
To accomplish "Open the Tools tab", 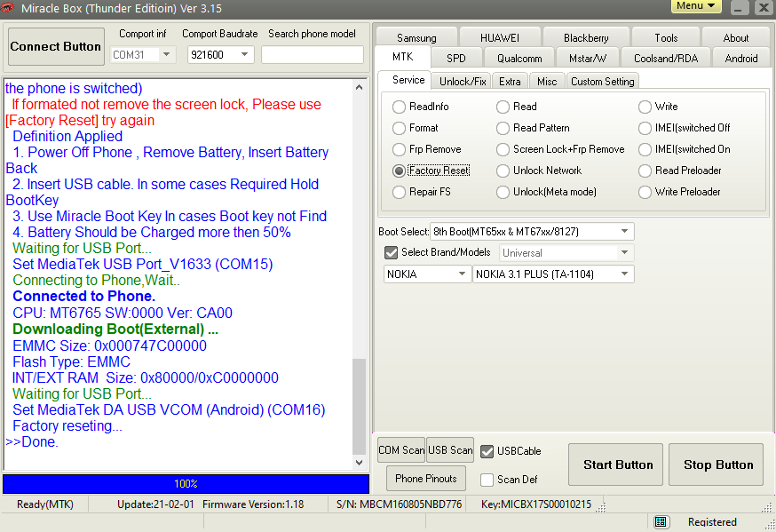I will click(x=666, y=38).
